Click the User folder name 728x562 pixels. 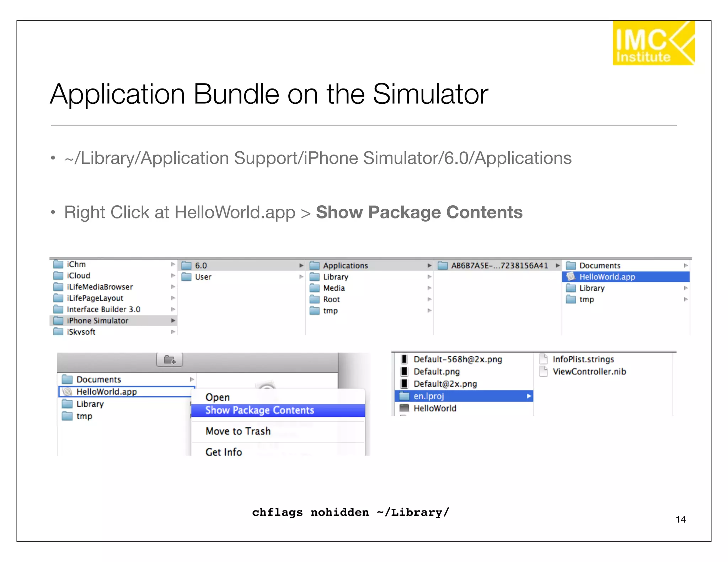pos(203,277)
